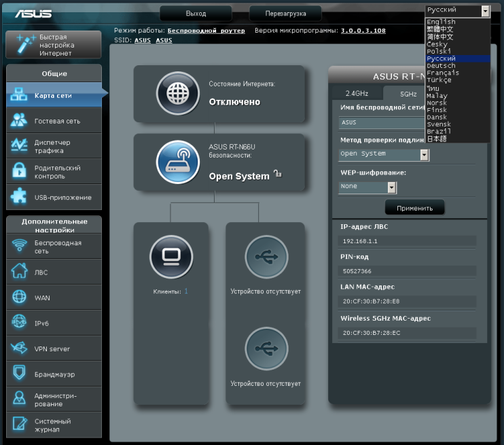This screenshot has height=445, width=504.
Task: Open Гостевая сеть menu item
Action: click(x=54, y=120)
